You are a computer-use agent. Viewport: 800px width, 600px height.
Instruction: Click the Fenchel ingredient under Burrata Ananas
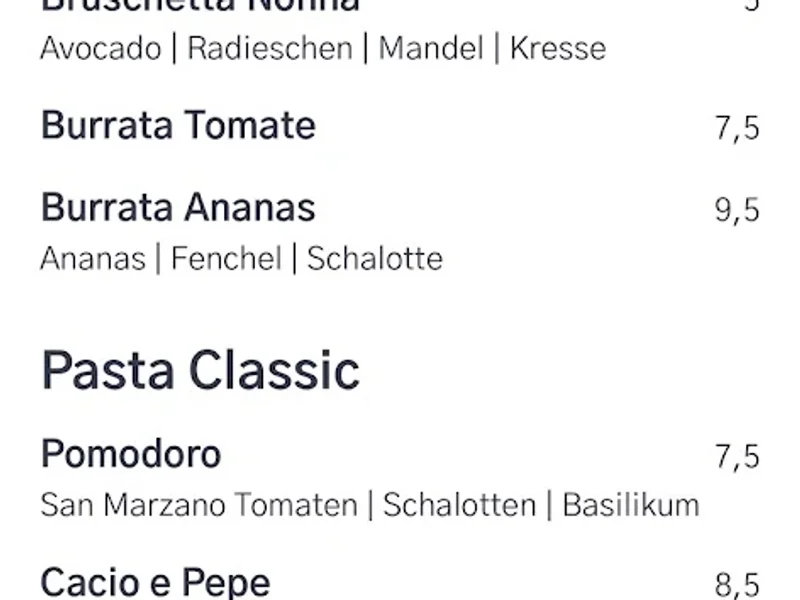(x=226, y=259)
